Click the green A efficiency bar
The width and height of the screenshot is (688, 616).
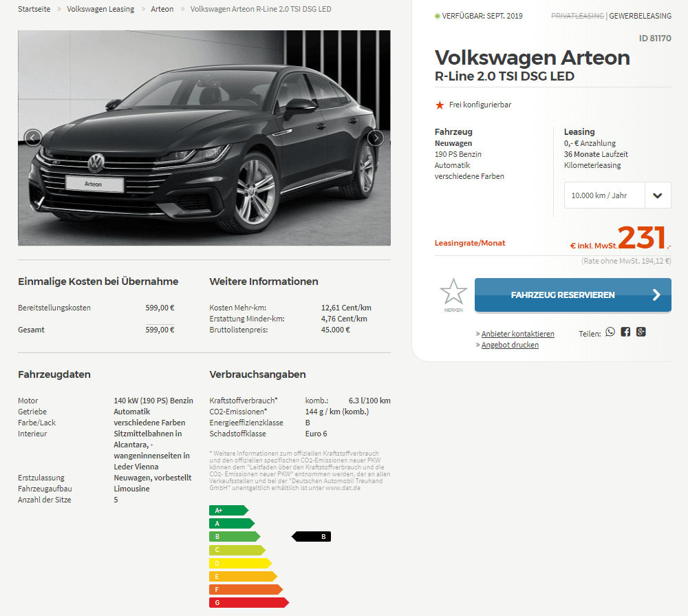pos(232,523)
